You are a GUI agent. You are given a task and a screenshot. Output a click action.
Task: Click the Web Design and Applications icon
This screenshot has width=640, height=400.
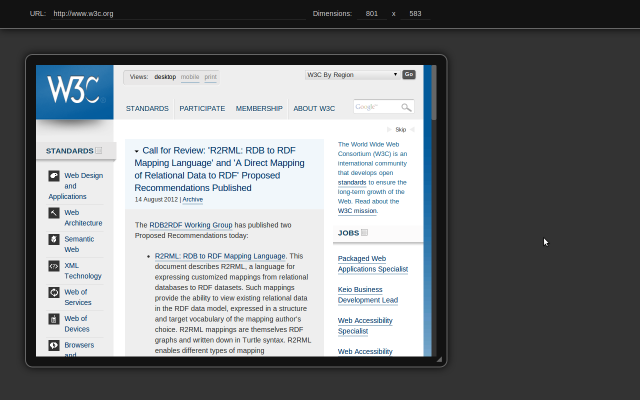[54, 176]
